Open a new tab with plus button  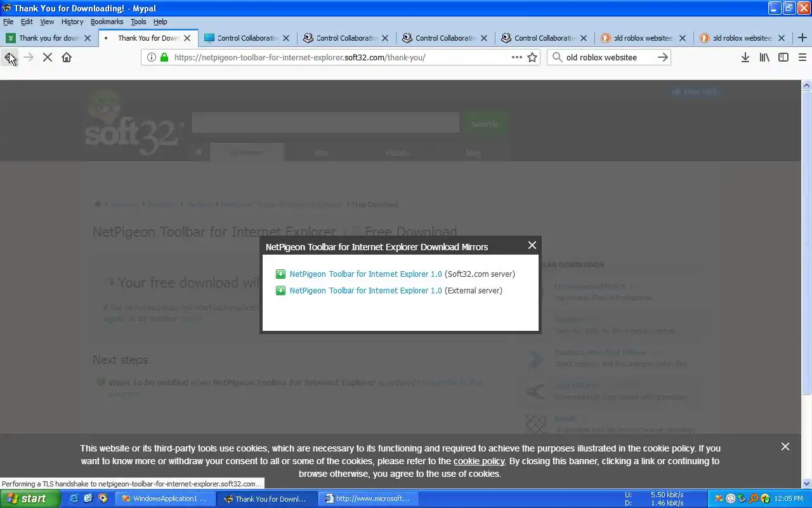tap(802, 37)
